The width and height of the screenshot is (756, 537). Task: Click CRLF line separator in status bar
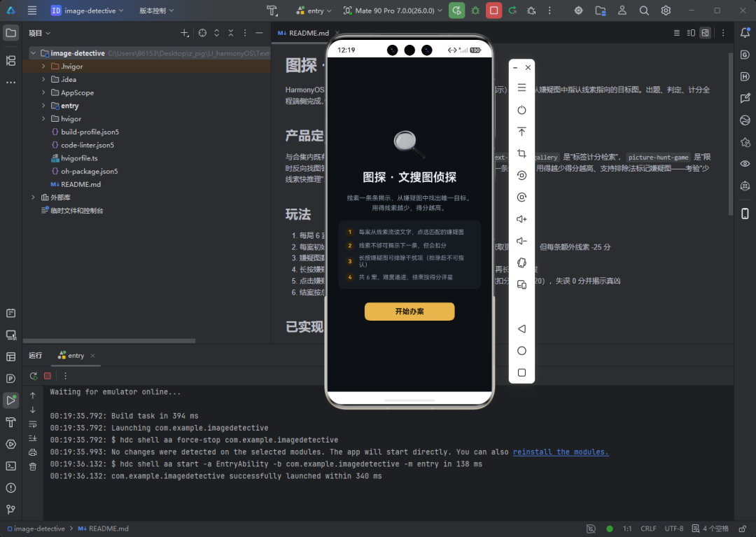[x=648, y=529]
